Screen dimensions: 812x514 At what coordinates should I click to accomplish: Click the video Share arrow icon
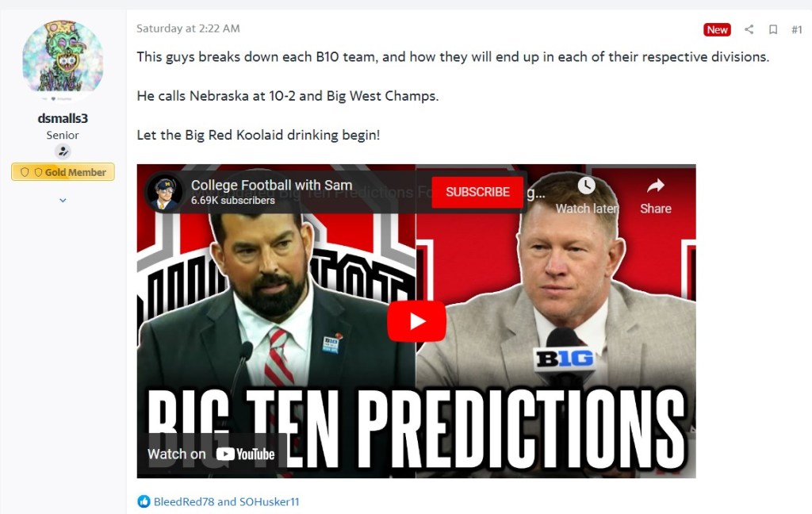coord(656,186)
